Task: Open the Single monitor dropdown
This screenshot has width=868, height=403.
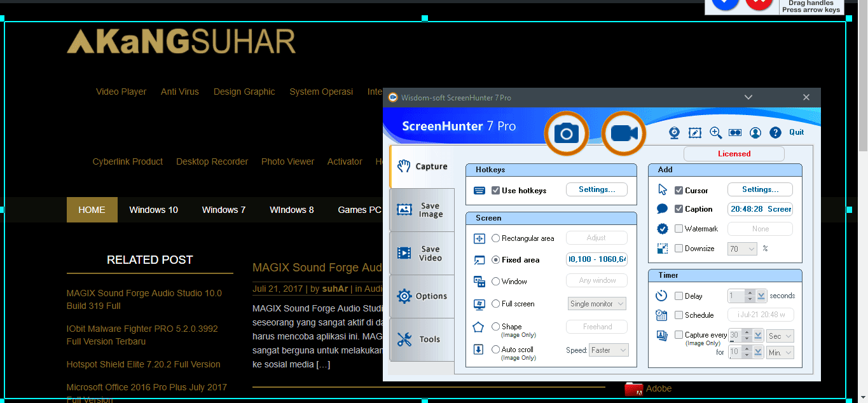Action: (x=597, y=304)
